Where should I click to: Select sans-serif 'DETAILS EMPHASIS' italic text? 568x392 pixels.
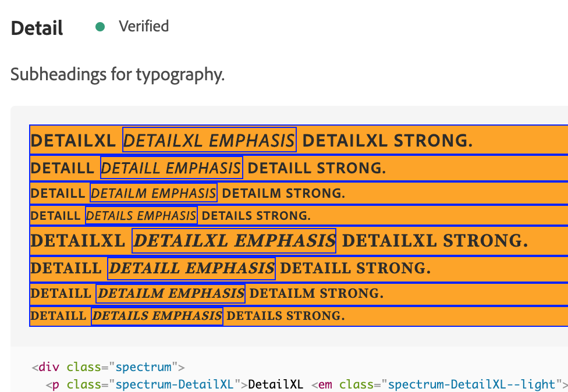click(x=141, y=215)
